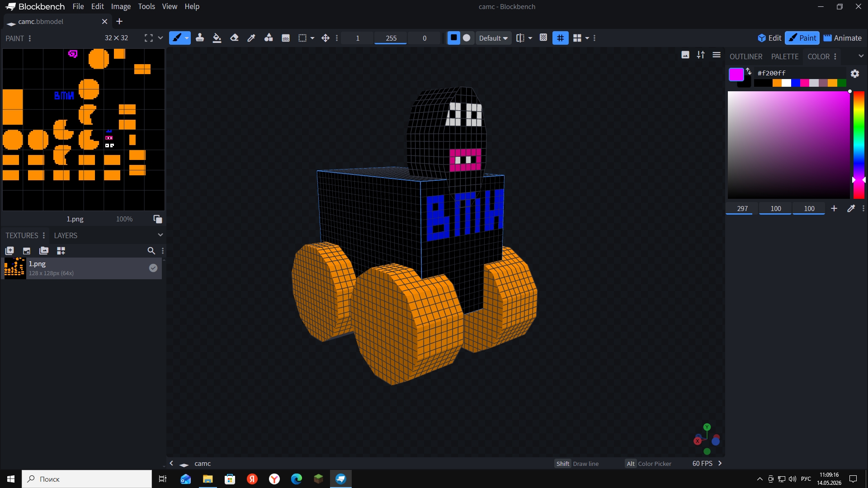Open the viewport background image icon
This screenshot has height=488, width=868.
point(685,55)
